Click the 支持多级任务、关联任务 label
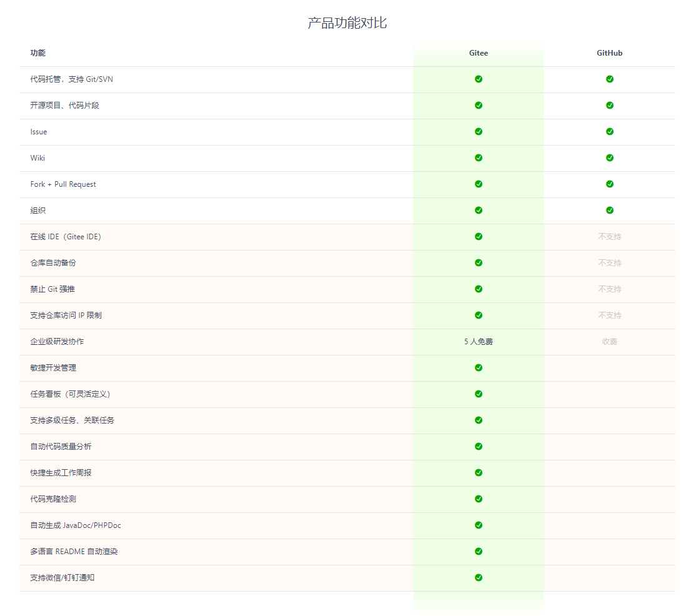This screenshot has width=696, height=616. [72, 420]
